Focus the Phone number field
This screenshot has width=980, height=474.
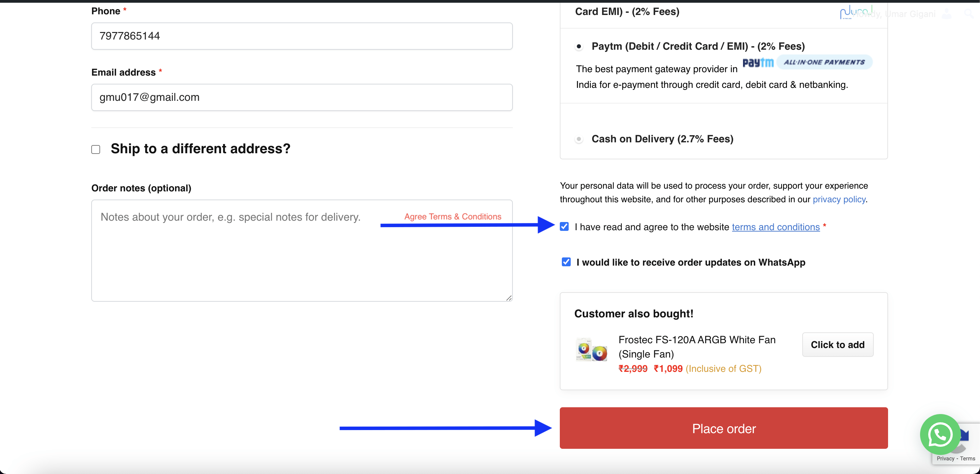302,36
